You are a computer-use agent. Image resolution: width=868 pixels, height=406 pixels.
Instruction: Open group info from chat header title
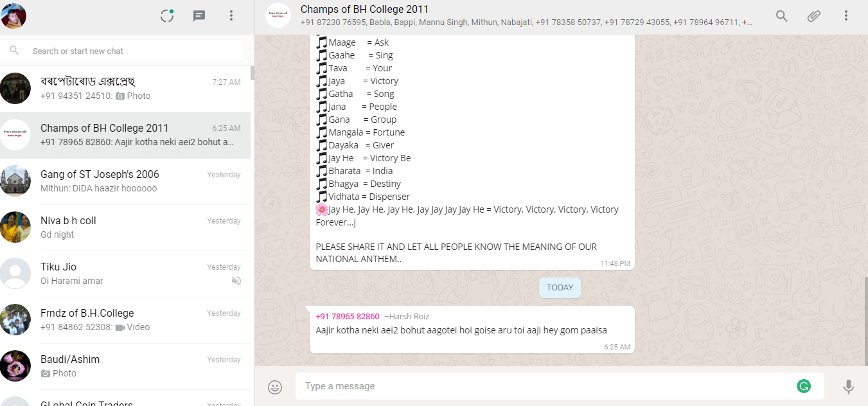[364, 10]
